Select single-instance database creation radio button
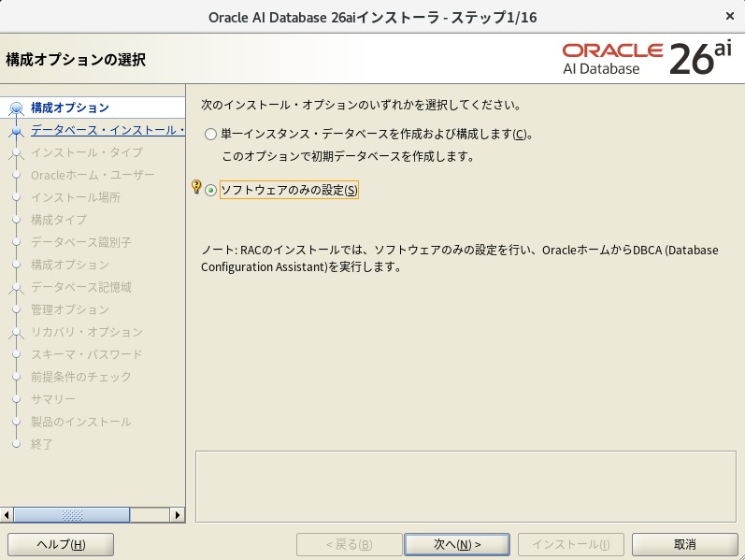 (210, 135)
